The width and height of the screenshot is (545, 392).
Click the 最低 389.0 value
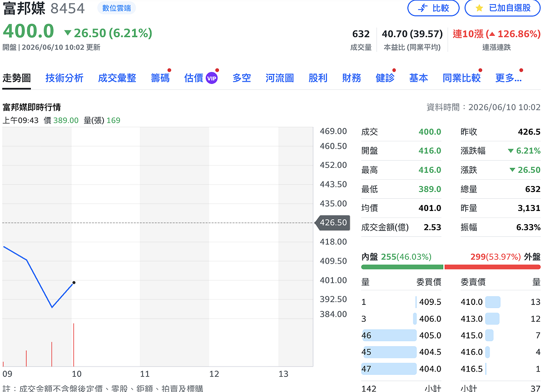(430, 189)
